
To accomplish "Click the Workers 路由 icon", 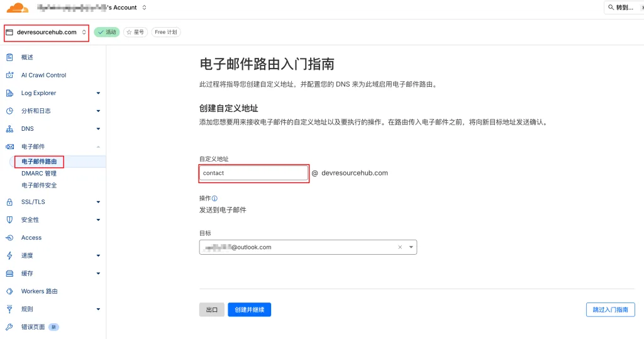I will click(x=9, y=291).
